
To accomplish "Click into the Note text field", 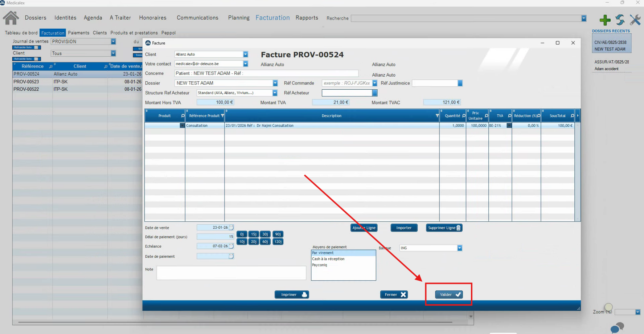I will click(x=231, y=273).
